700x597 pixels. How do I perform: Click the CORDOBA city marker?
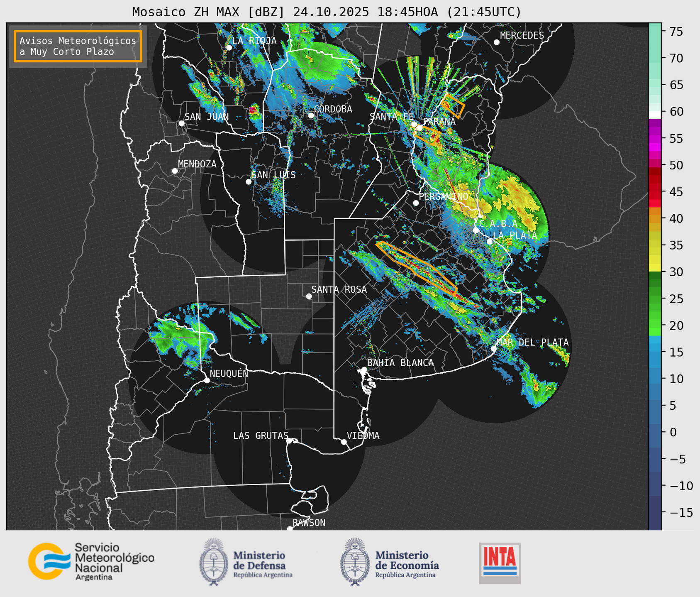coord(311,115)
